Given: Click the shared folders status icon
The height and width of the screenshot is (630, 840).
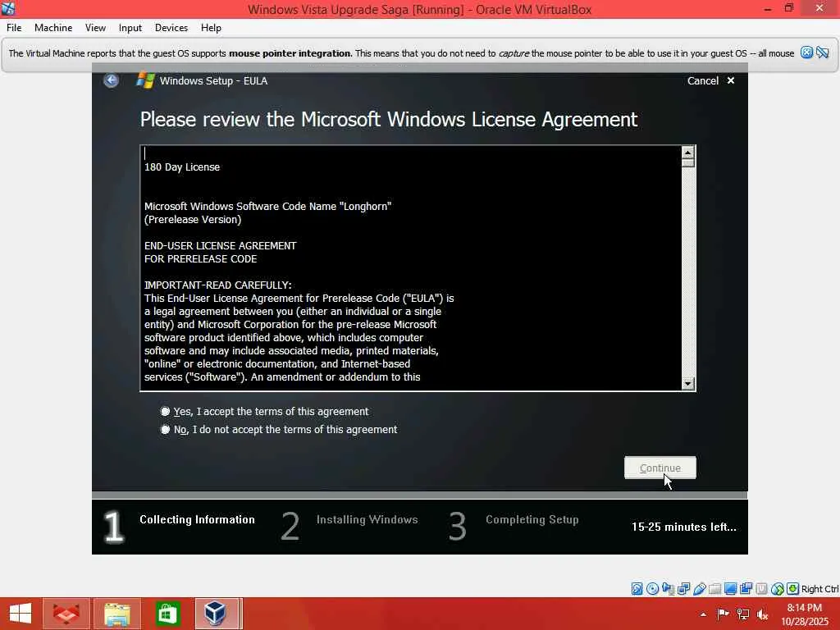Looking at the screenshot, I should pos(714,589).
